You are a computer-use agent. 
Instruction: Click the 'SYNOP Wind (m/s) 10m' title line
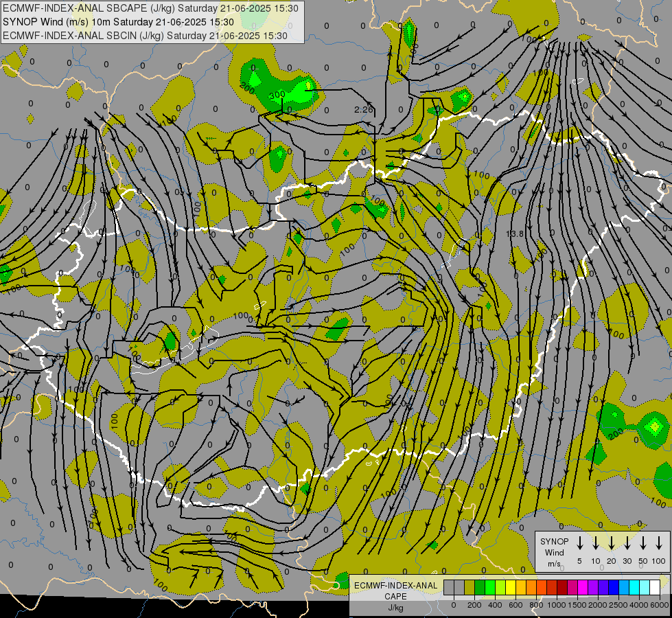118,22
